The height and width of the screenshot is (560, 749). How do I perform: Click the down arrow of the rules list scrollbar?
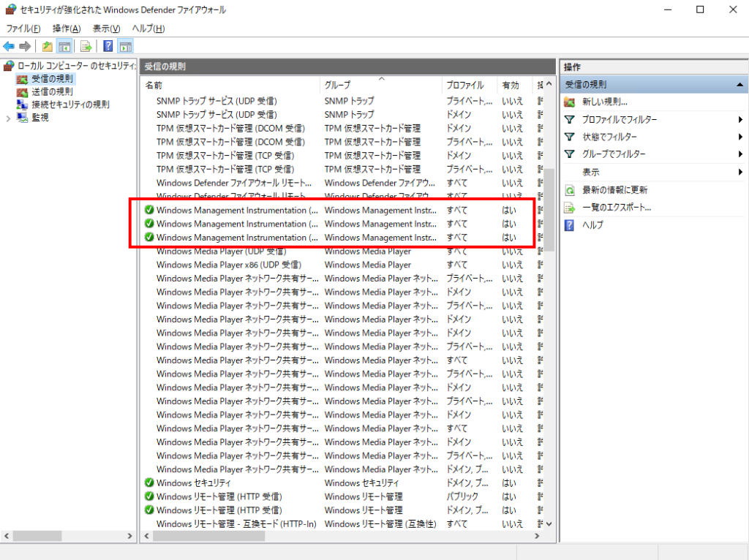pos(549,523)
